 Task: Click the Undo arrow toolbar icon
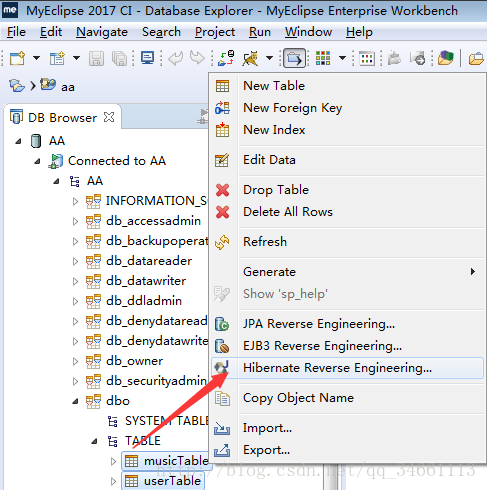176,58
